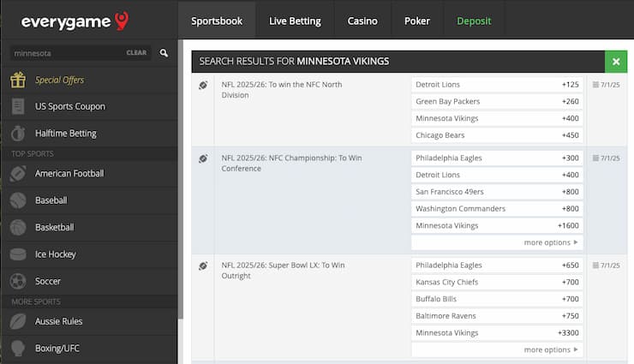
Task: Click Super Bowl LX To Win Outright title
Action: point(283,271)
